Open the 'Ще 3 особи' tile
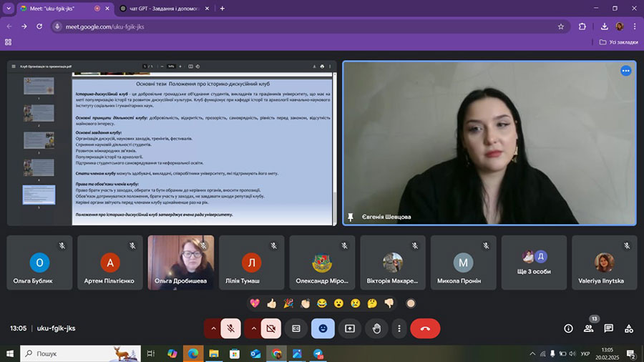 [534, 263]
